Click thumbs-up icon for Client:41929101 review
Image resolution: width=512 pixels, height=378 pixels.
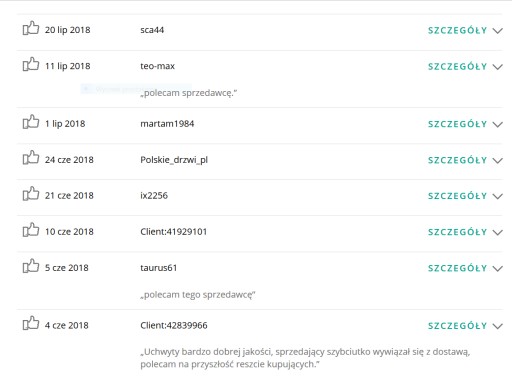click(x=31, y=230)
